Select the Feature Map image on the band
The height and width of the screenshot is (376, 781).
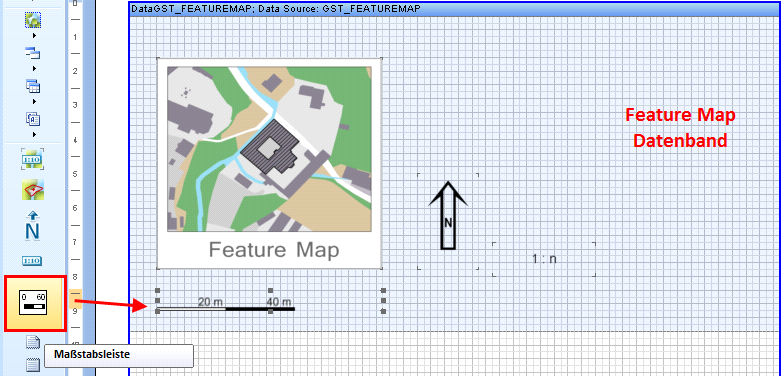[x=269, y=163]
